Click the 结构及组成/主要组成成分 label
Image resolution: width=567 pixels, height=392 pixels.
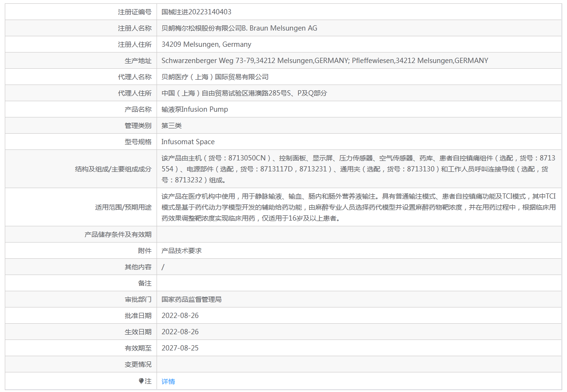113,169
